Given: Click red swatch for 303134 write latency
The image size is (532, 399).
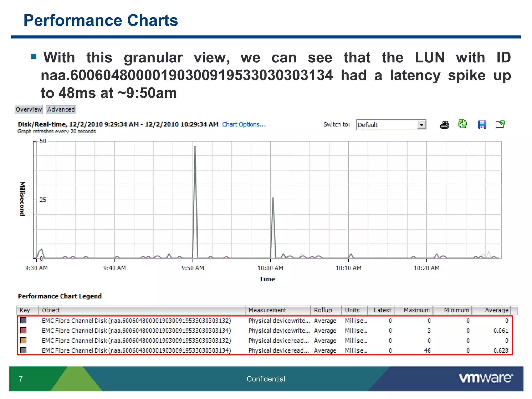Looking at the screenshot, I should pyautogui.click(x=23, y=330).
